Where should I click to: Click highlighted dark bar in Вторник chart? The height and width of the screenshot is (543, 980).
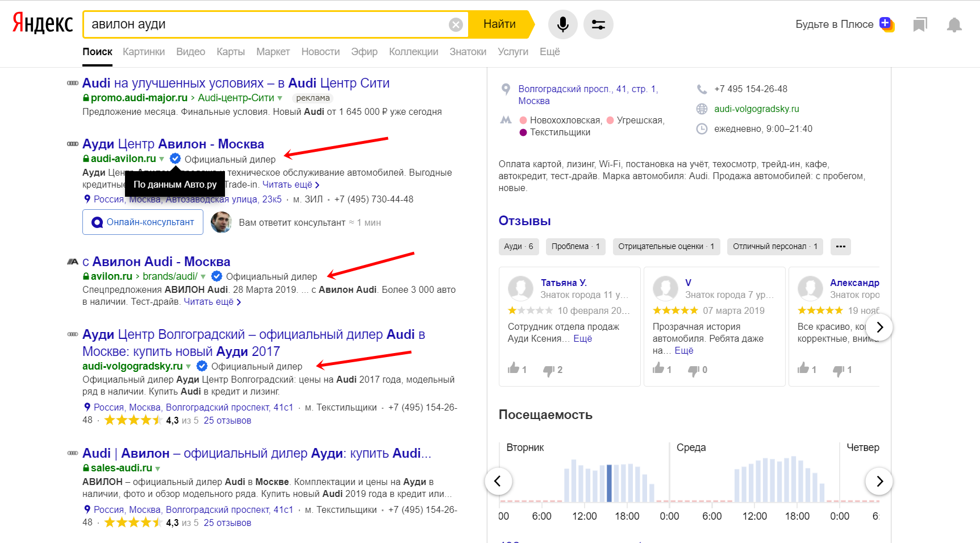(609, 483)
